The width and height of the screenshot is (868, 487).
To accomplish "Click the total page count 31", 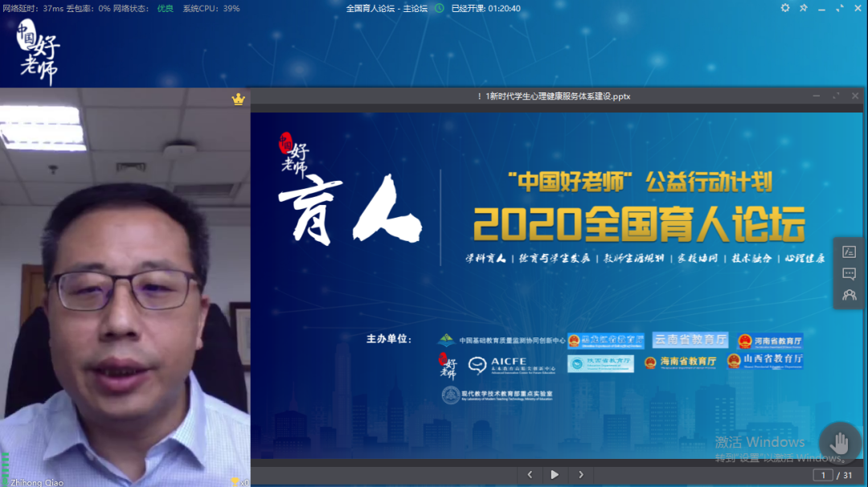I will [848, 475].
